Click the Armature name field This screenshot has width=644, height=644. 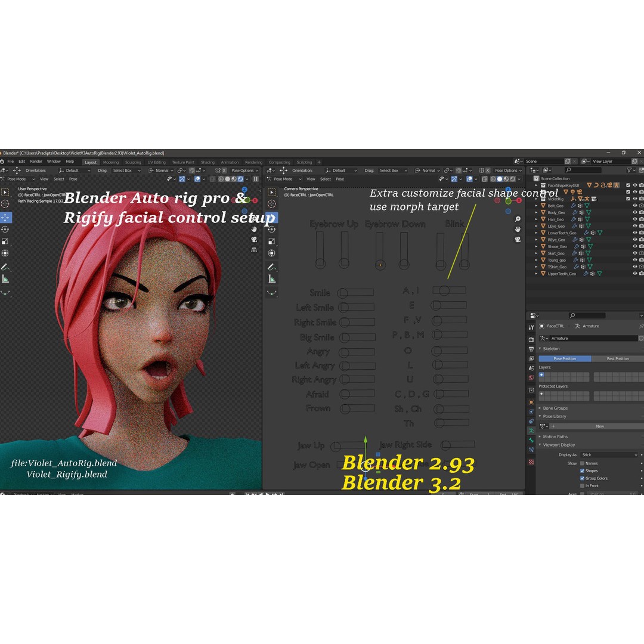[593, 339]
